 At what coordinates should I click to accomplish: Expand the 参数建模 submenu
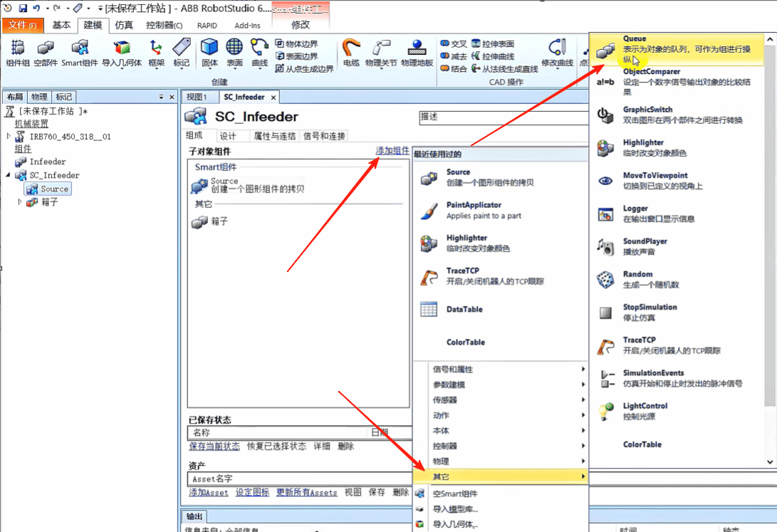[x=501, y=385]
